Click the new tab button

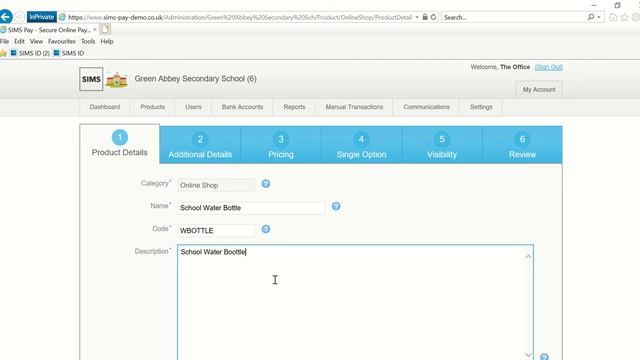click(105, 29)
